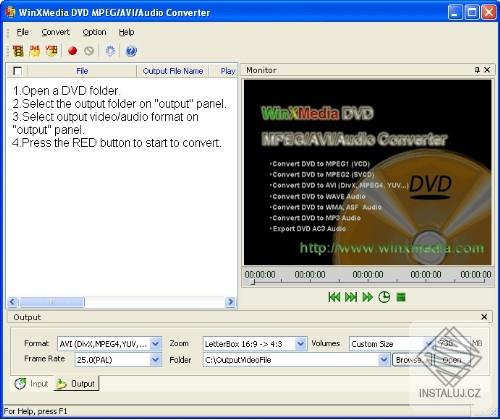This screenshot has width=500, height=420.
Task: Click the third film folder toolbar icon
Action: 52,51
